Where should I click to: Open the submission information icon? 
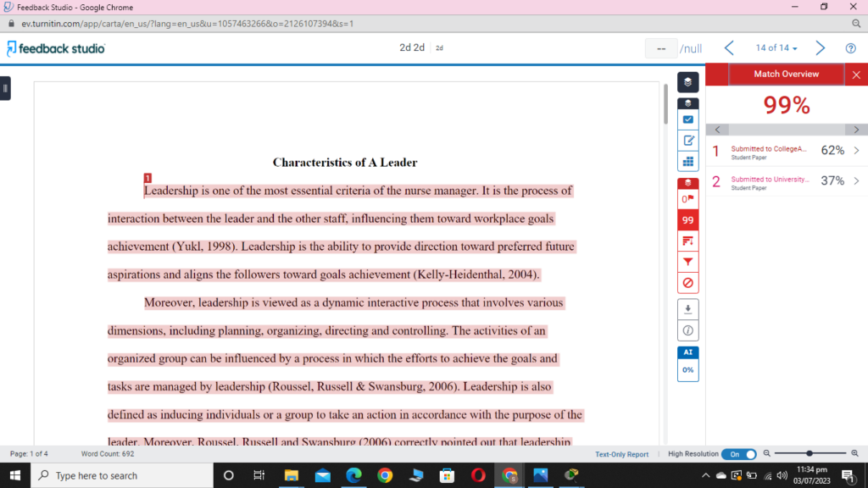[x=687, y=330]
